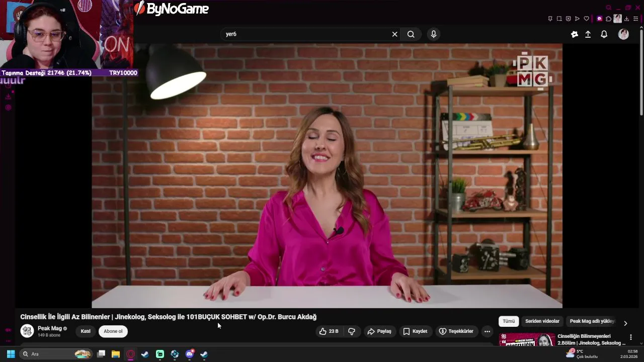Subscribe with the Abone ol button
Image resolution: width=644 pixels, height=362 pixels.
point(113,331)
